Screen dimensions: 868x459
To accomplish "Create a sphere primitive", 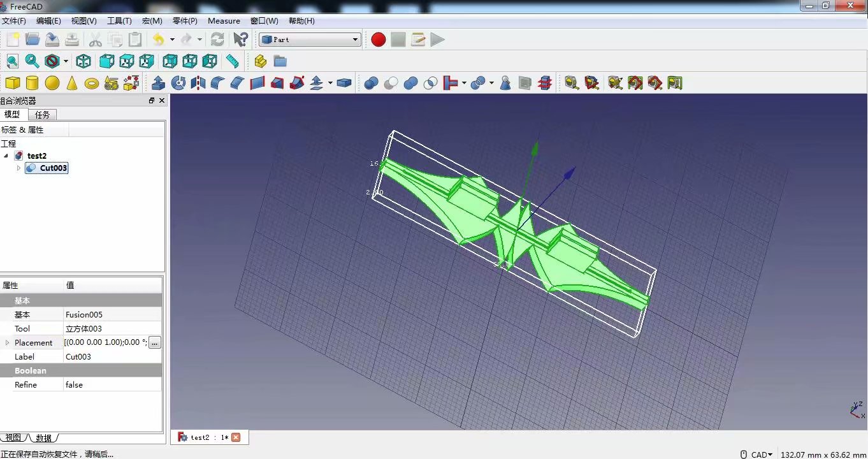I will (52, 83).
